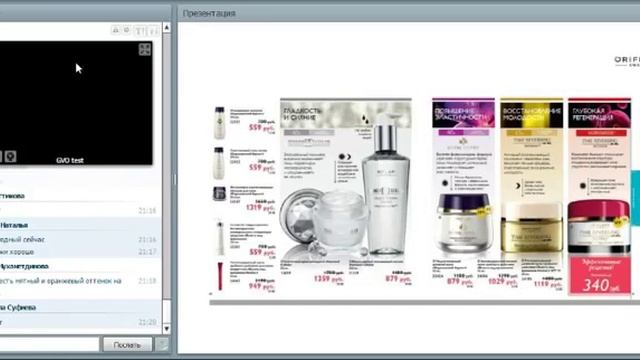Image resolution: width=640 pixels, height=360 pixels.
Task: Click the Гладкость и сияние banner on slide
Action: click(x=346, y=114)
